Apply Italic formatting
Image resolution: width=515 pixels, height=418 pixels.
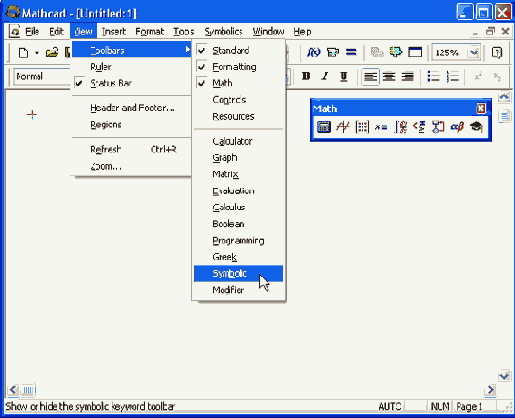[325, 77]
